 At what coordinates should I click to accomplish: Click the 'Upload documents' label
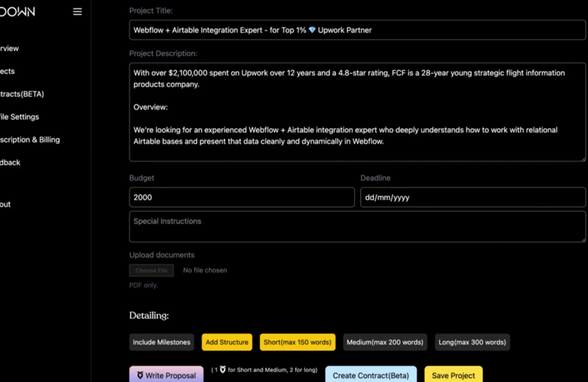click(x=162, y=255)
